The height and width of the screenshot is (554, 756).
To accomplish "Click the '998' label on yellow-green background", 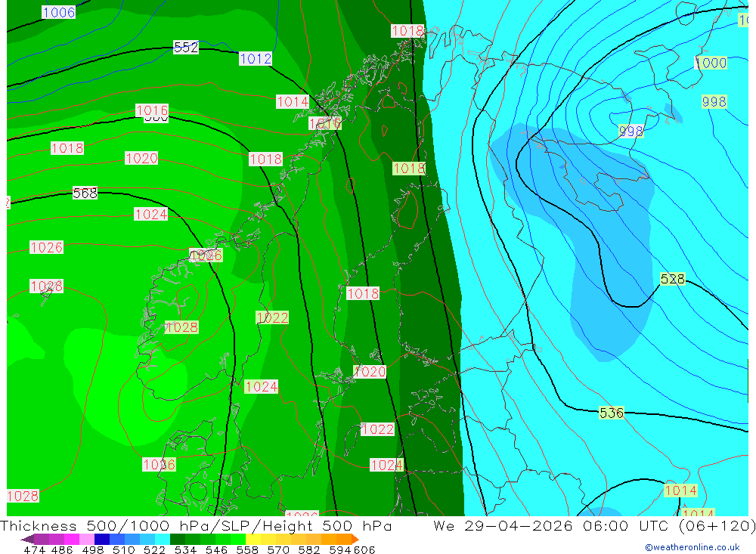I will pyautogui.click(x=714, y=102).
